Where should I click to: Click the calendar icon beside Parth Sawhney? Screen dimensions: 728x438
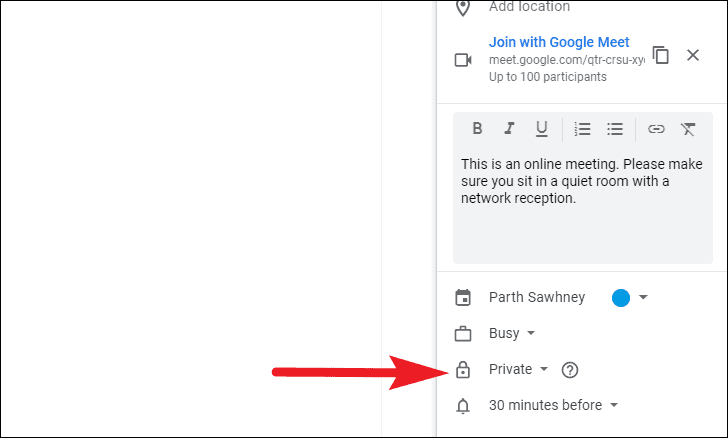tap(463, 298)
